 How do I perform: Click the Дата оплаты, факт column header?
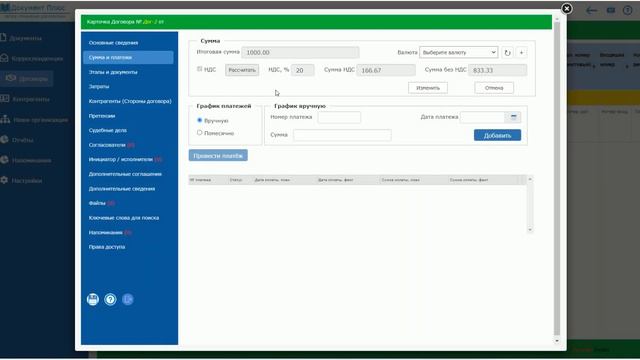coord(336,180)
